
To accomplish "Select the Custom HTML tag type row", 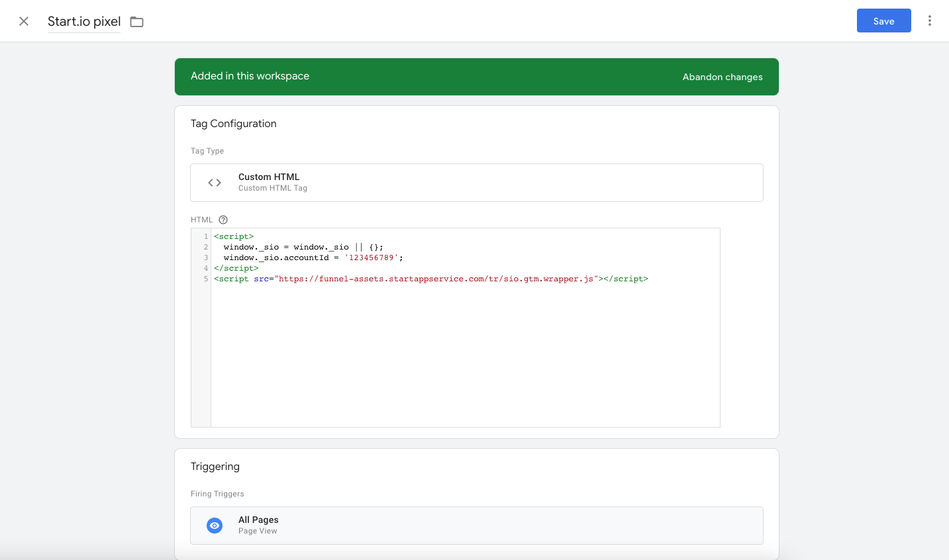I will (x=477, y=182).
